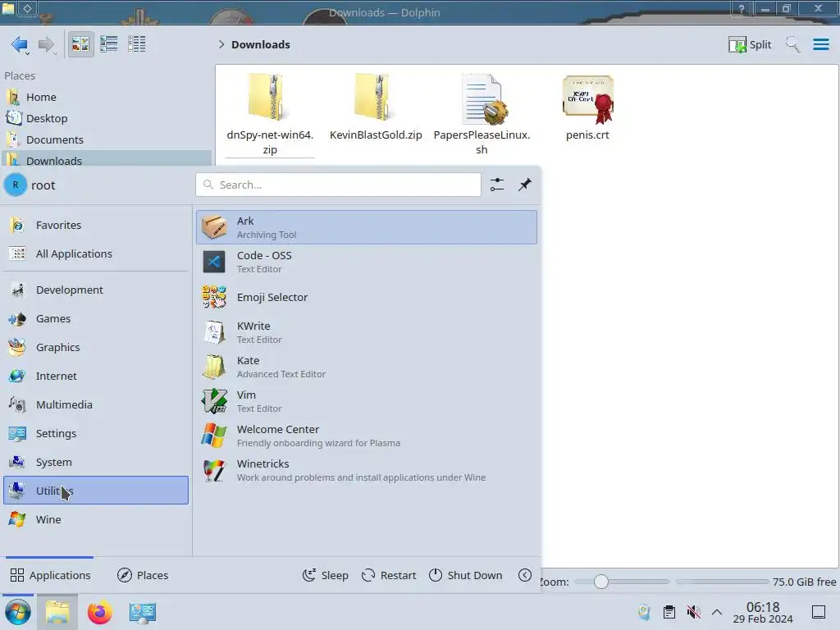Screen dimensions: 840x630
Task: Open System category
Action: point(96,463)
